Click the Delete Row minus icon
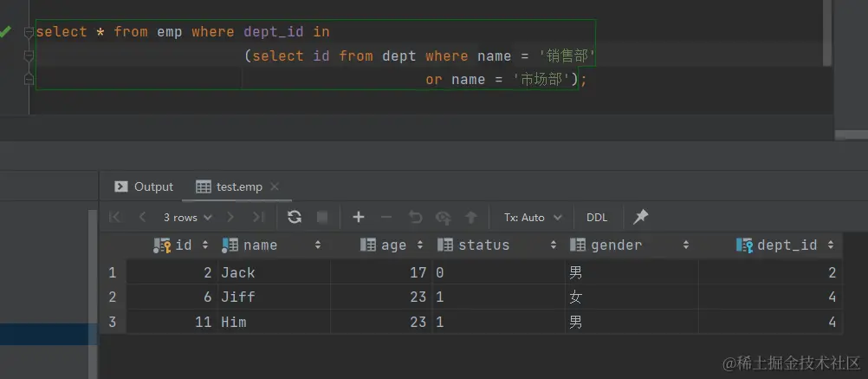Screen dimensions: 868x379 [x=386, y=217]
